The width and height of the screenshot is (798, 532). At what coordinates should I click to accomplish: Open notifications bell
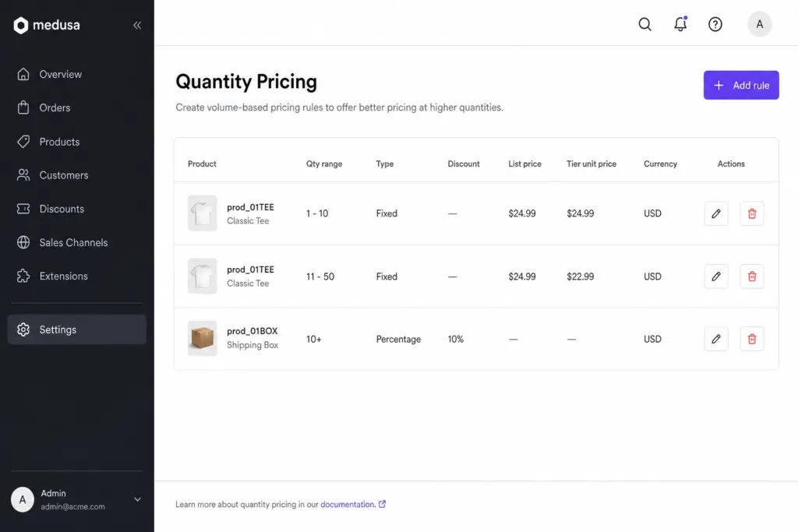pos(680,24)
